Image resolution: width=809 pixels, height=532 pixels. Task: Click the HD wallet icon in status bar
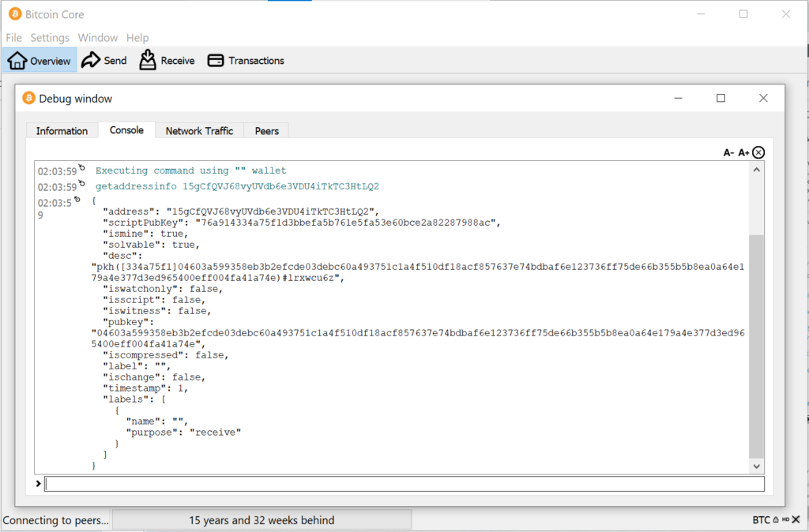(785, 519)
